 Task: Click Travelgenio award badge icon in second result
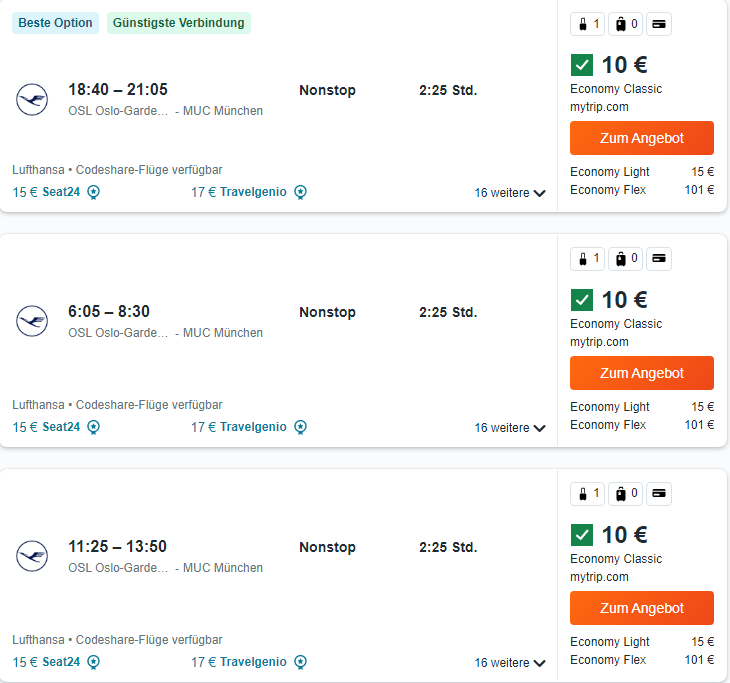(x=300, y=427)
